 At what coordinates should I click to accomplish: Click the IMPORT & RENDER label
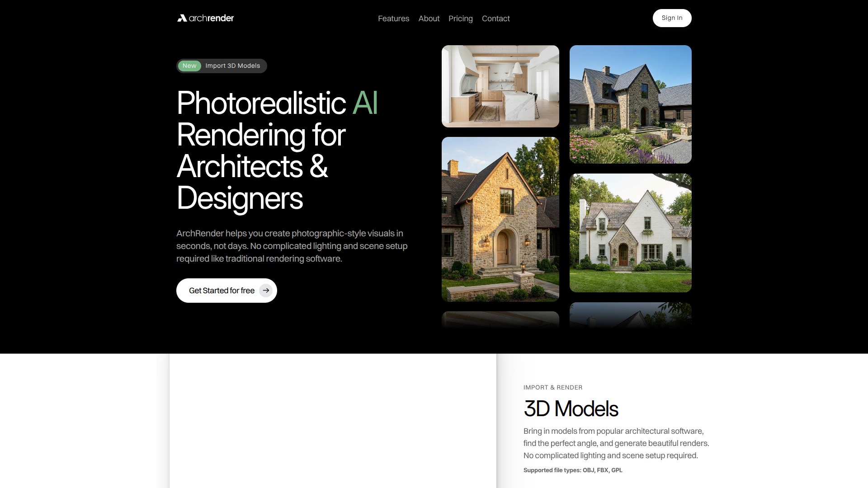[552, 387]
